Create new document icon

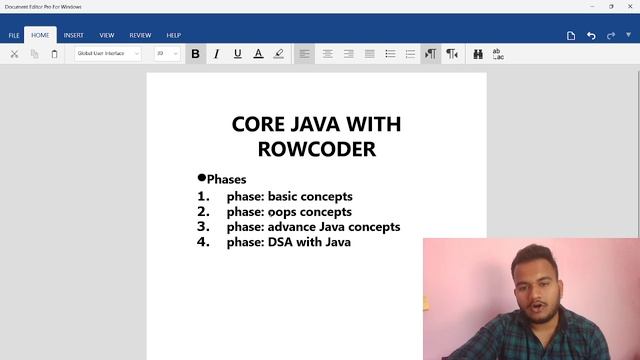point(571,36)
